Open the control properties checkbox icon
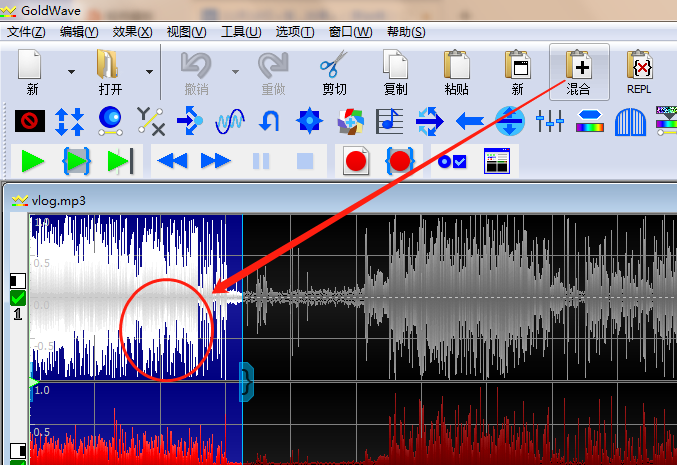Viewport: 677px width, 465px height. point(451,161)
